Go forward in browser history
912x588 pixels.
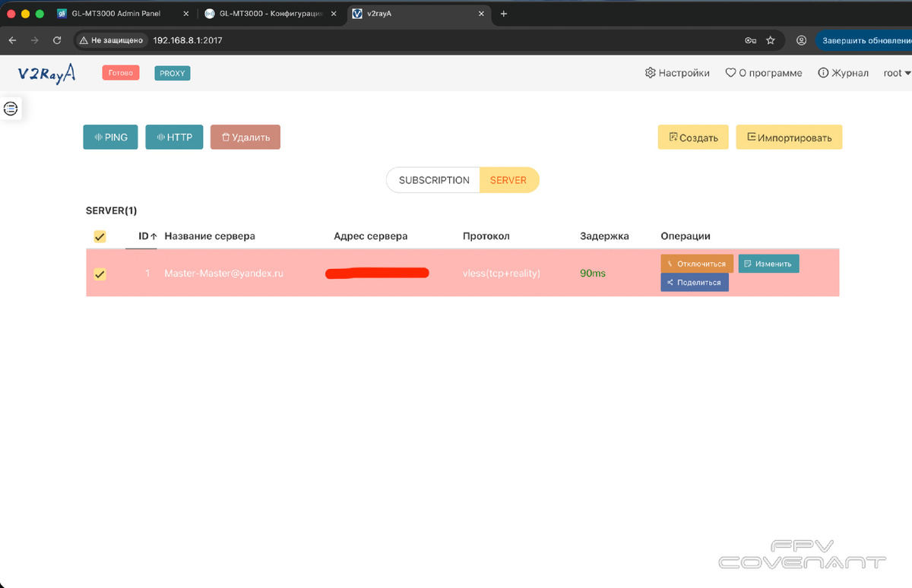(34, 40)
